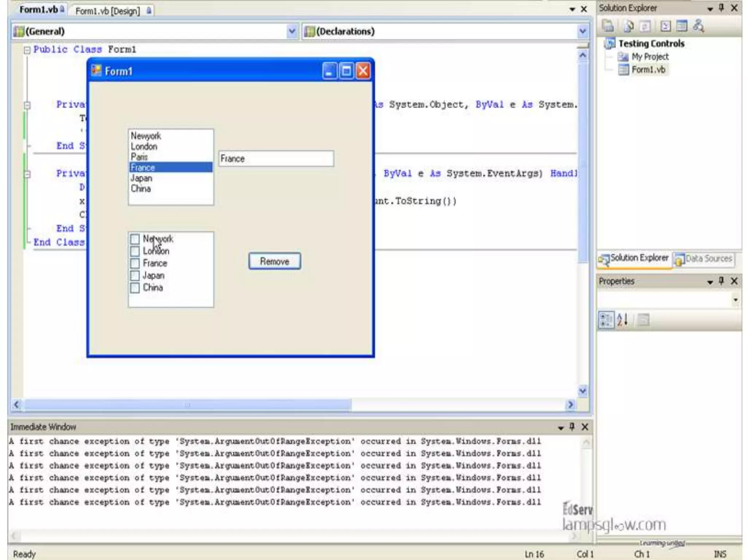Click code editor vertical scrollbar down arrow

582,390
